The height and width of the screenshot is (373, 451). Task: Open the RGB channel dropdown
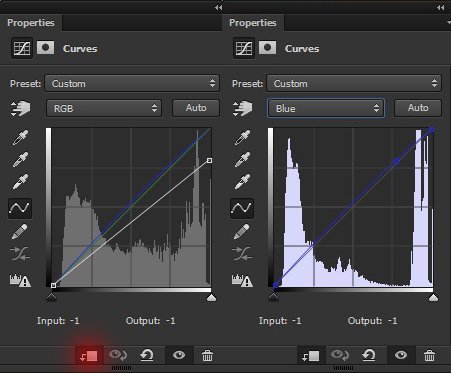coord(104,108)
